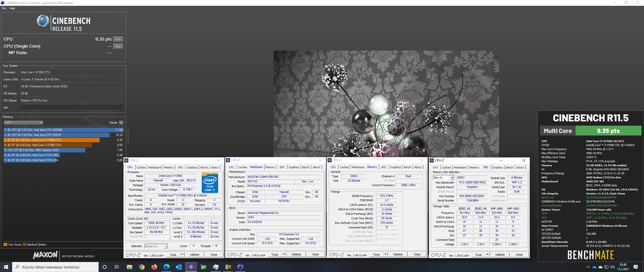644x272 pixels.
Task: Click the blue OneDrive tray icon
Action: [594, 267]
